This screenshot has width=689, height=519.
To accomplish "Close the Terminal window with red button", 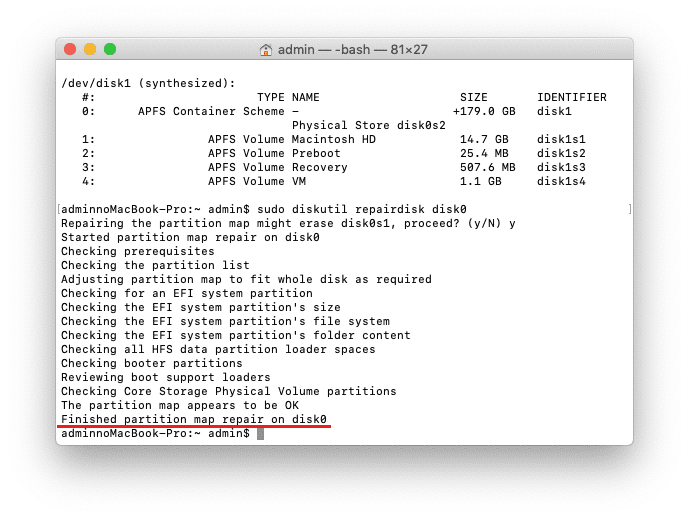I will point(70,49).
